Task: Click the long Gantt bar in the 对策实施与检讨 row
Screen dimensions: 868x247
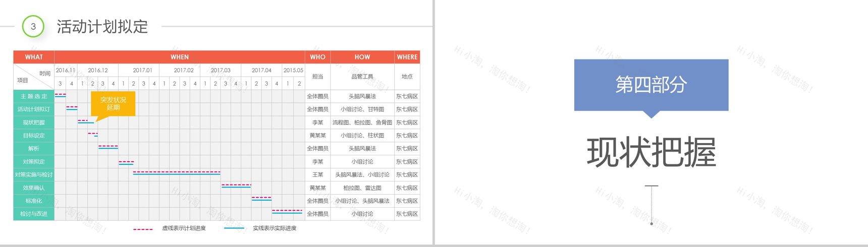Action: pyautogui.click(x=177, y=173)
